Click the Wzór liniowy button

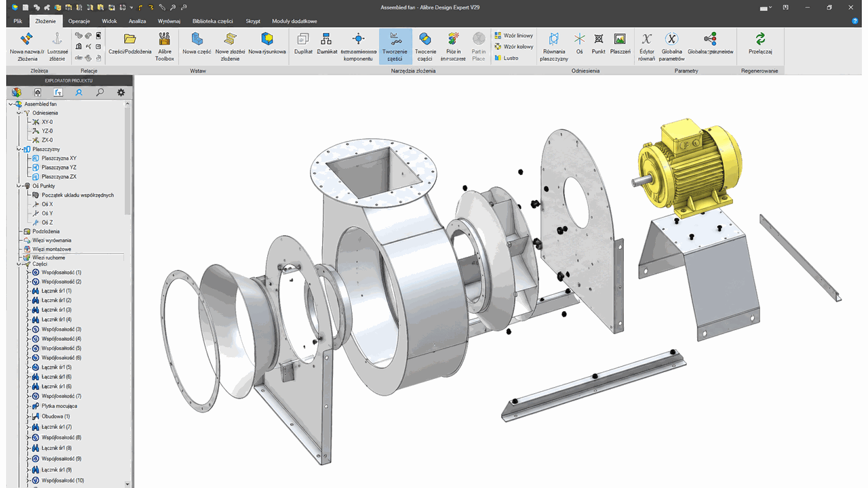[513, 35]
